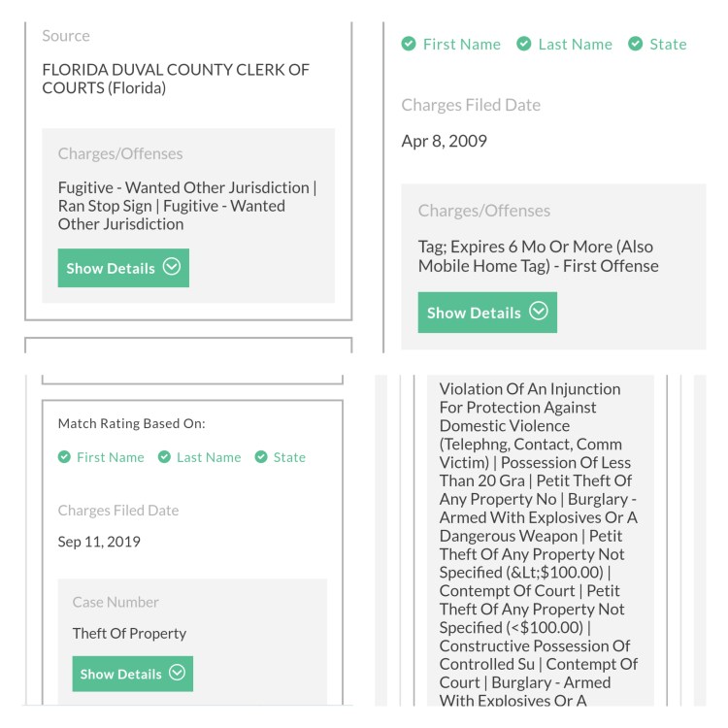Click the Apr 8, 2009 filed date
The width and height of the screenshot is (728, 728).
445,141
